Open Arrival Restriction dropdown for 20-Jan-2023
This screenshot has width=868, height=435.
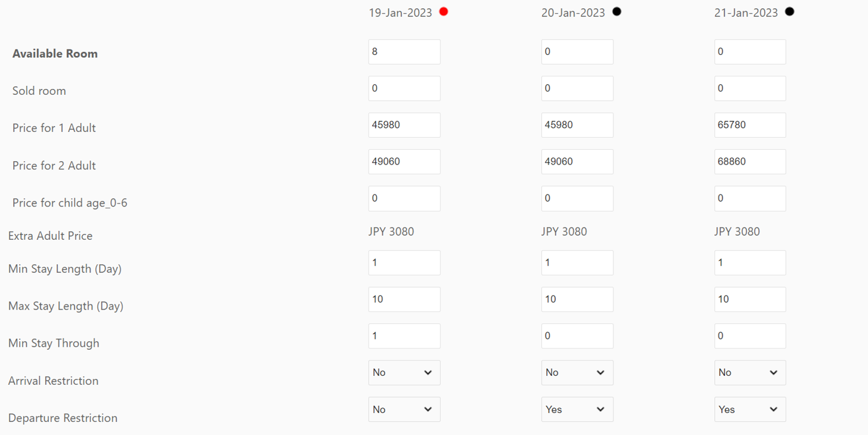pos(577,373)
